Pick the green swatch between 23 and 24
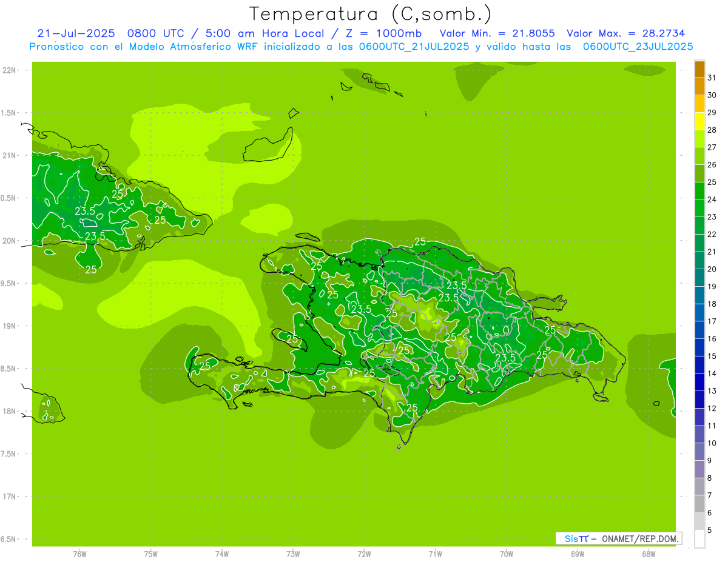This screenshot has height=562, width=728. (x=699, y=209)
